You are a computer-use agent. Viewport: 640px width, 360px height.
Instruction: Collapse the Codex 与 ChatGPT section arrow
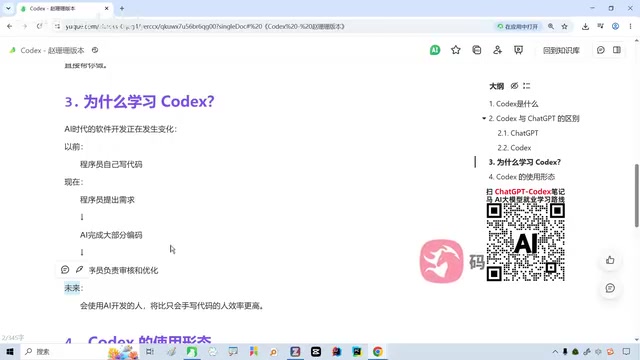click(x=484, y=118)
